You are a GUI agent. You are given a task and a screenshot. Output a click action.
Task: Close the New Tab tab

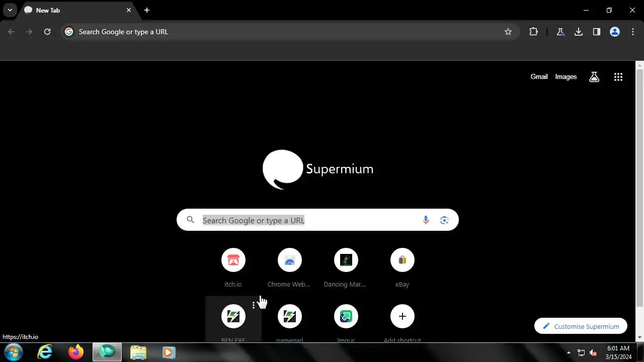[x=129, y=10]
